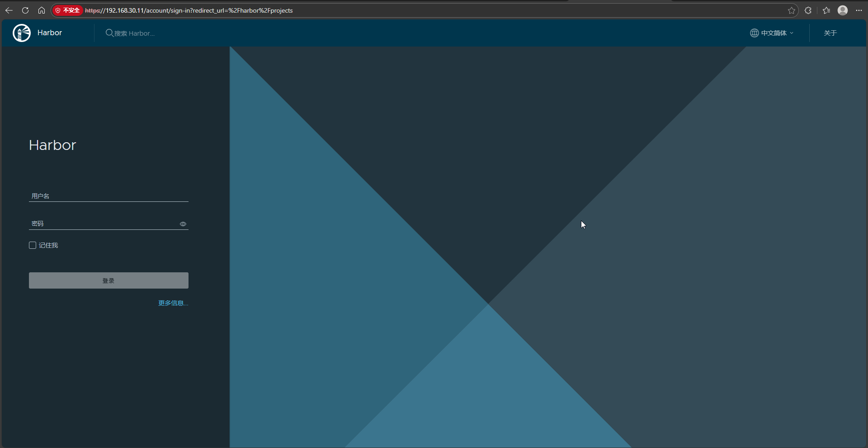Click the Harbor lighthouse logo icon
This screenshot has height=448, width=868.
coord(22,33)
